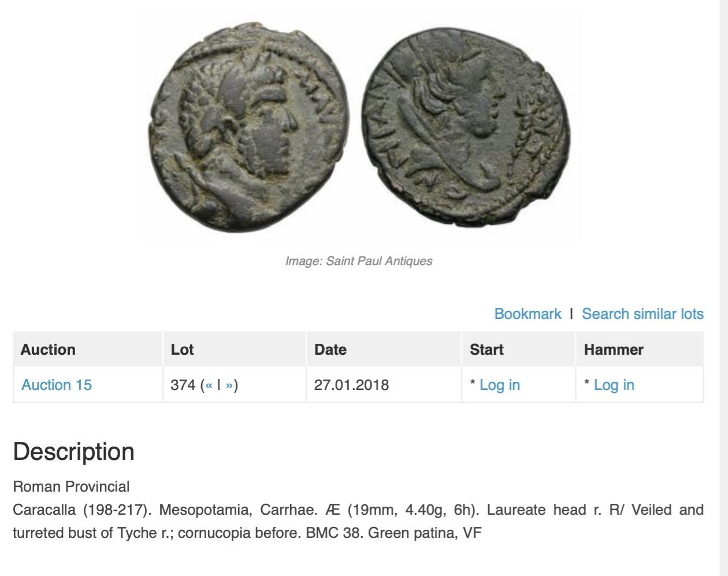The height and width of the screenshot is (576, 728).
Task: Click Log in under Start column
Action: coord(499,385)
